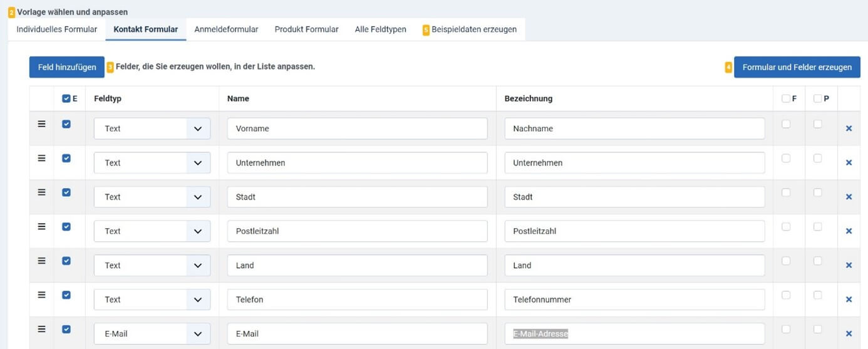Click the drag handle icon in Unternehmen row
Screen dimensions: 868x349
(x=42, y=159)
